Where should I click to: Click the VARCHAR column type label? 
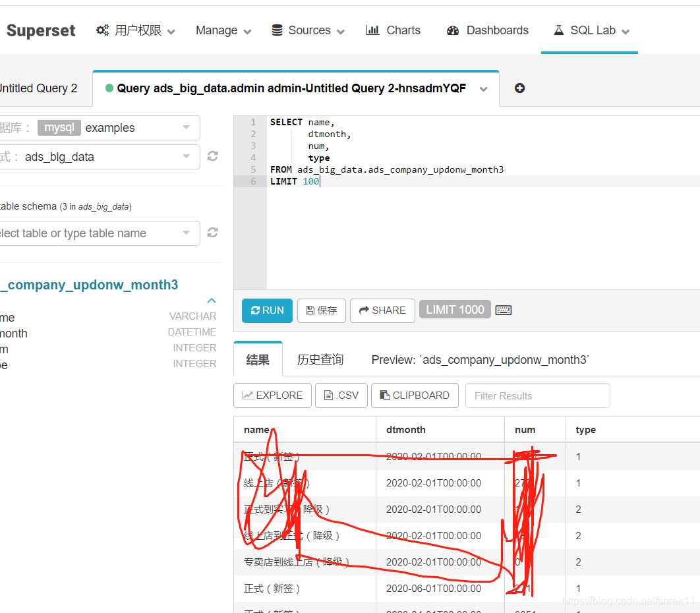pos(193,316)
